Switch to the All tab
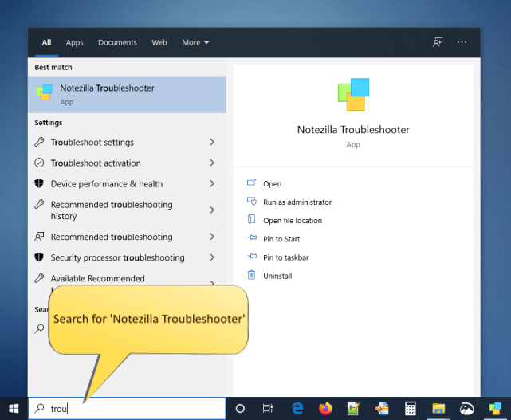Screen dimensions: 511x420 tap(46, 42)
